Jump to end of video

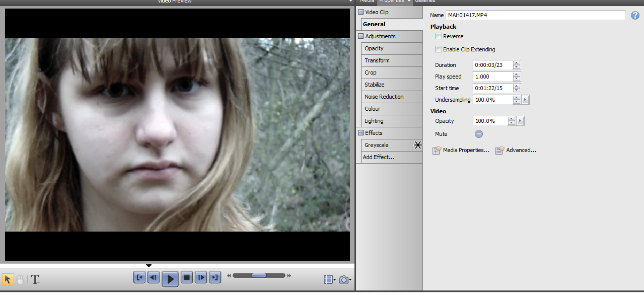pyautogui.click(x=215, y=277)
